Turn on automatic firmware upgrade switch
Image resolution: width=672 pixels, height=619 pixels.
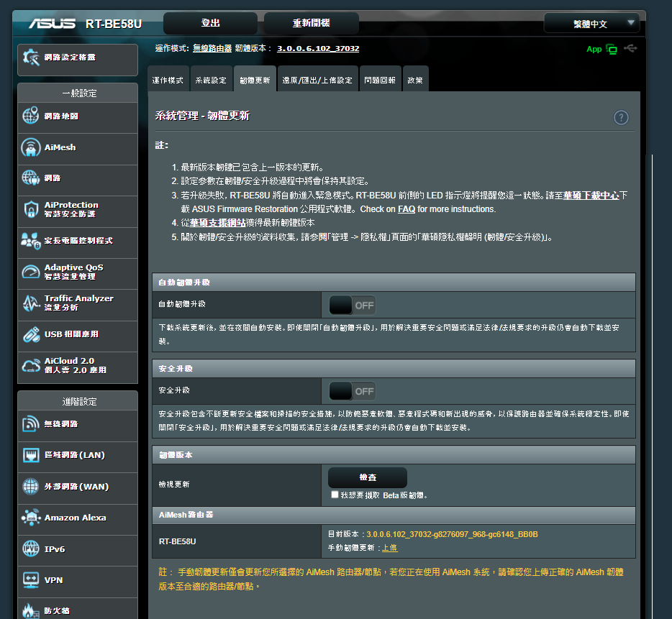pos(353,306)
